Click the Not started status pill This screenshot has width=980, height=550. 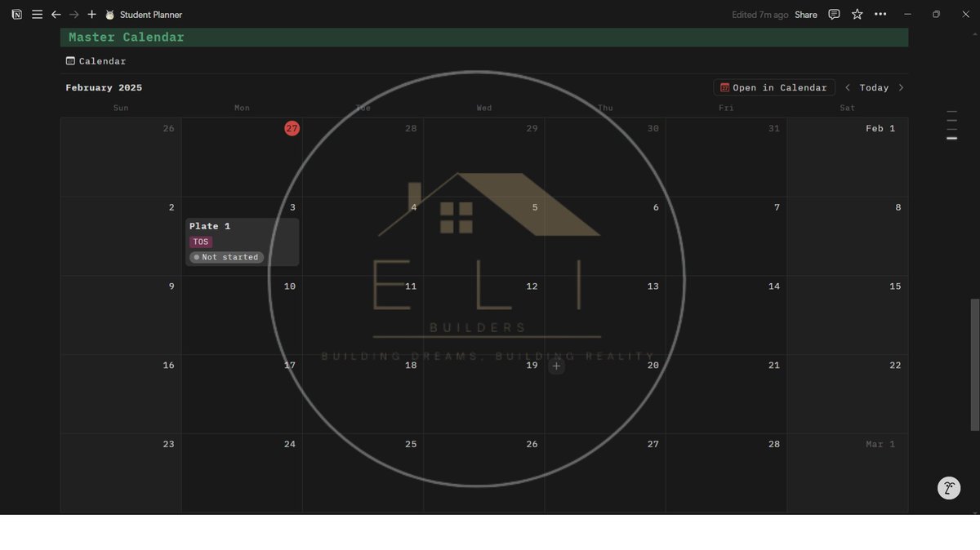point(226,257)
